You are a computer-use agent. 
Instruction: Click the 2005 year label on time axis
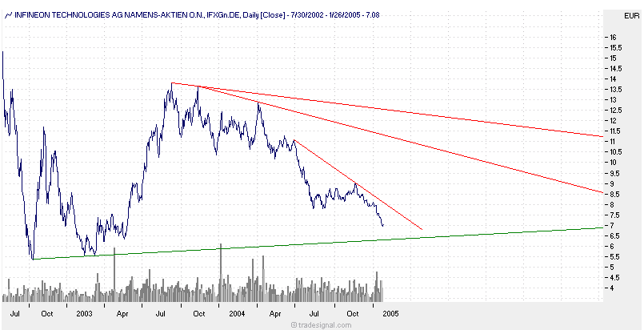point(390,314)
